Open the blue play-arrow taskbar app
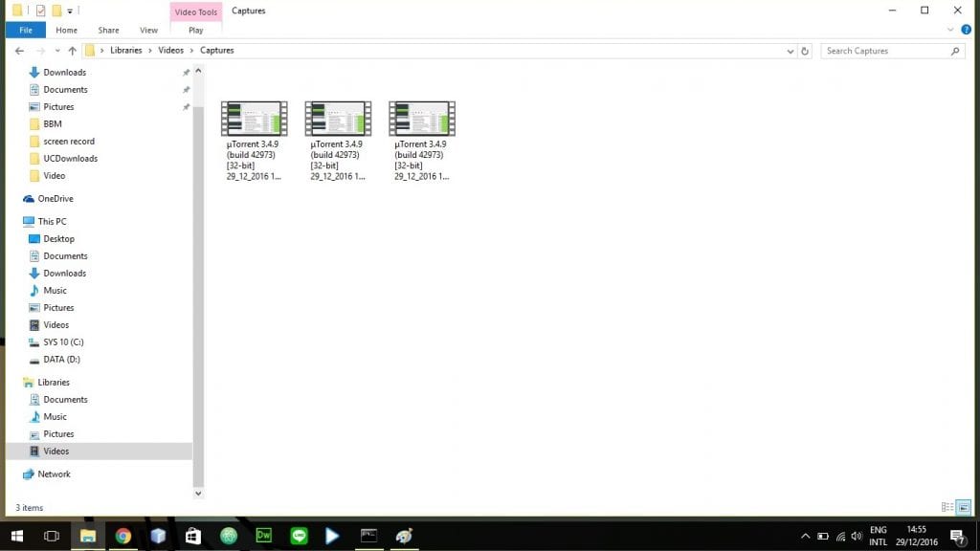This screenshot has height=551, width=980. tap(332, 536)
